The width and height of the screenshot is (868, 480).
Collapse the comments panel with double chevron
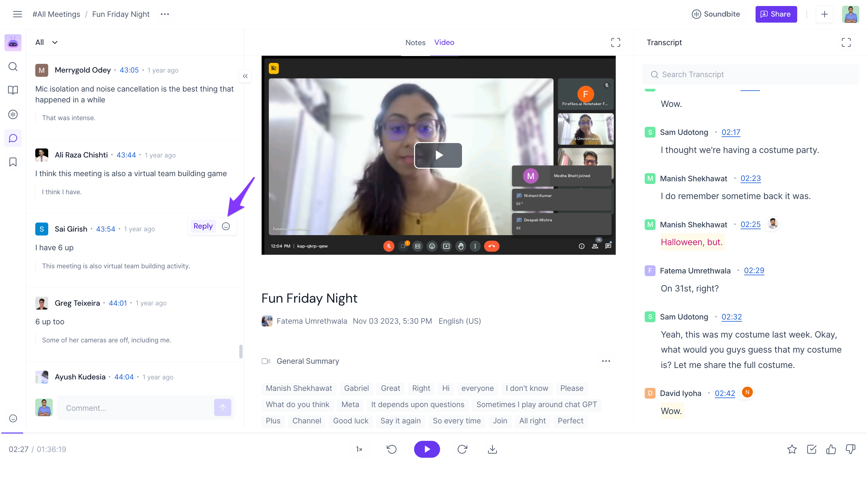(x=245, y=76)
